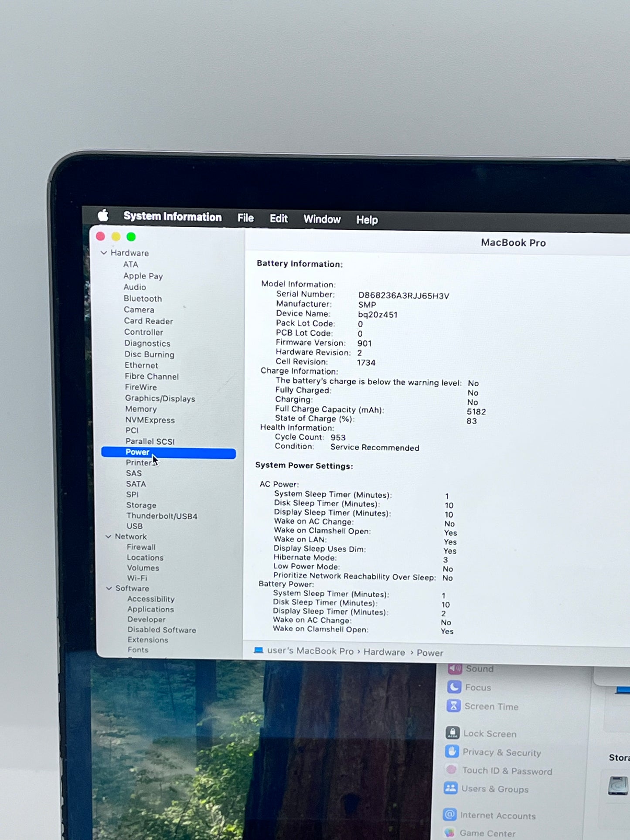The height and width of the screenshot is (840, 630).
Task: Select PCI in the sidebar
Action: pyautogui.click(x=132, y=431)
